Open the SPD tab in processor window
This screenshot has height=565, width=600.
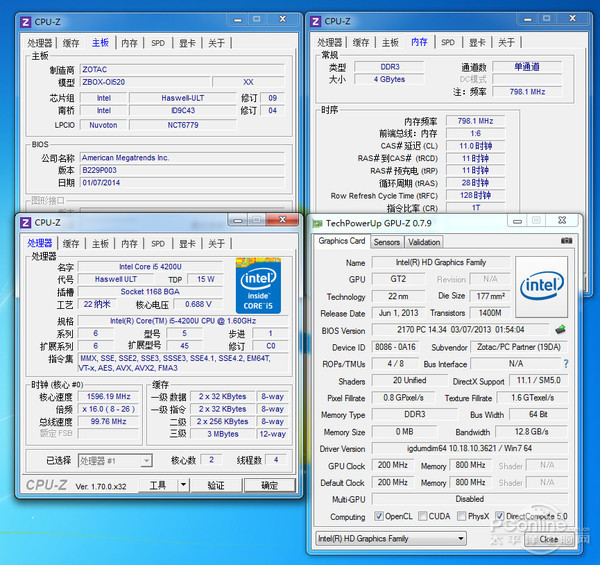tap(158, 243)
